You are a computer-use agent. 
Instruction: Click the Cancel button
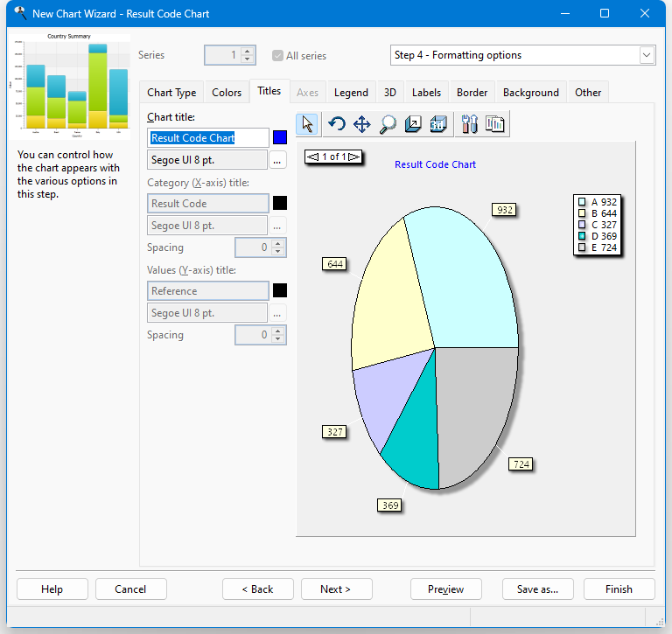(x=130, y=589)
